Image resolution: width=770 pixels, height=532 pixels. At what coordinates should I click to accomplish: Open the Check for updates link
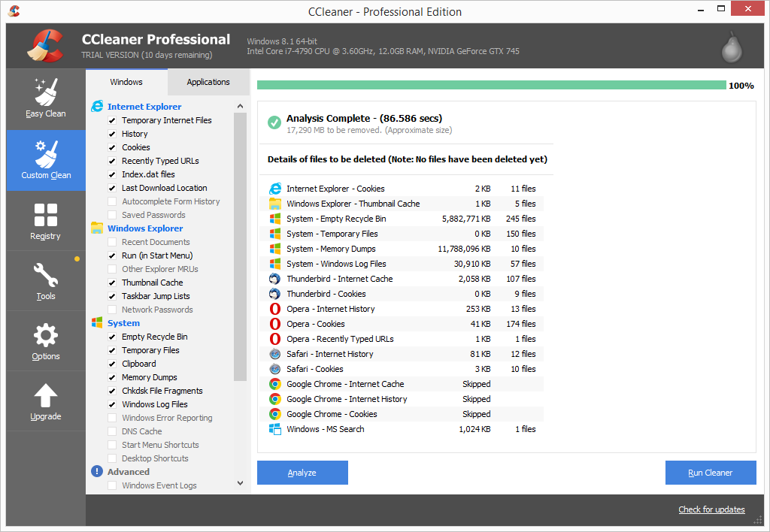coord(711,509)
